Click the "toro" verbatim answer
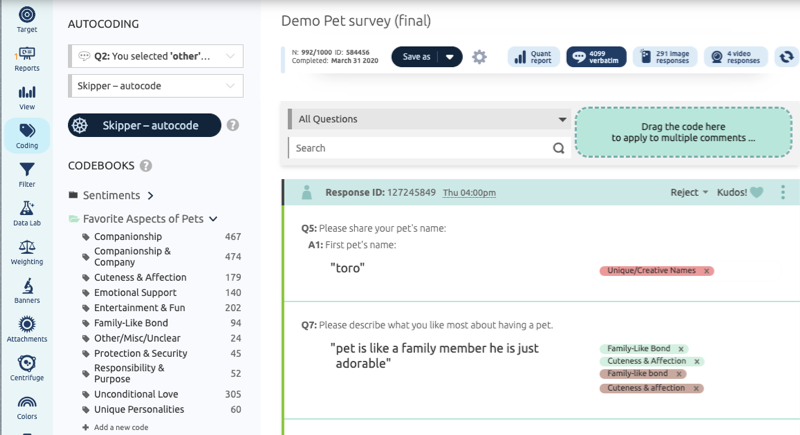The height and width of the screenshot is (435, 800). coord(347,268)
